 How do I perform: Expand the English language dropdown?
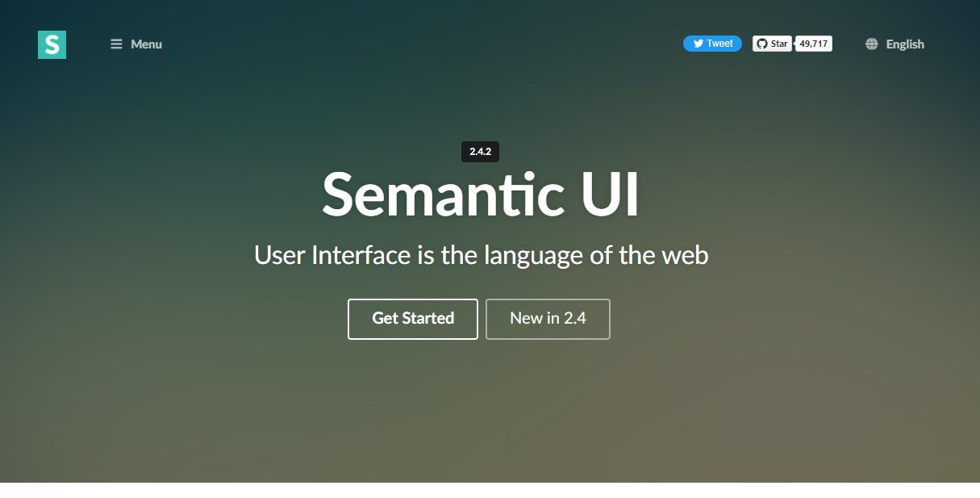pyautogui.click(x=905, y=44)
